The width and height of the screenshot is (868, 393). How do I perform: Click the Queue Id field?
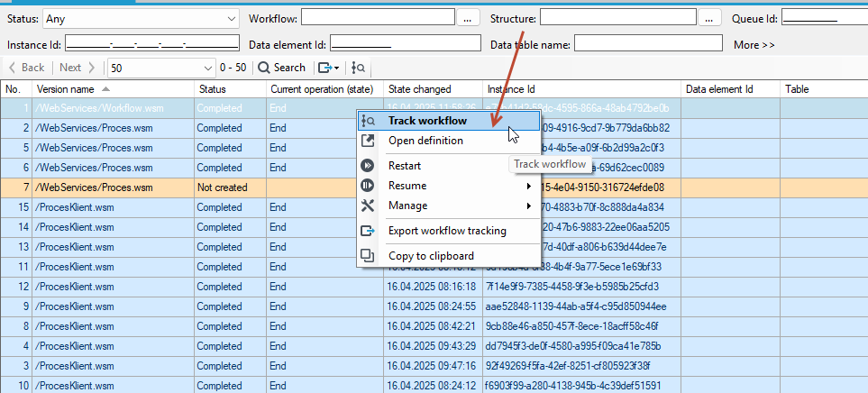pos(823,18)
